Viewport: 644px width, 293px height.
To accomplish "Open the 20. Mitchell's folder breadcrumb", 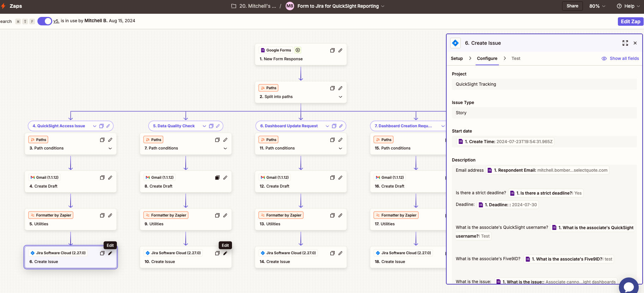I will (x=254, y=6).
